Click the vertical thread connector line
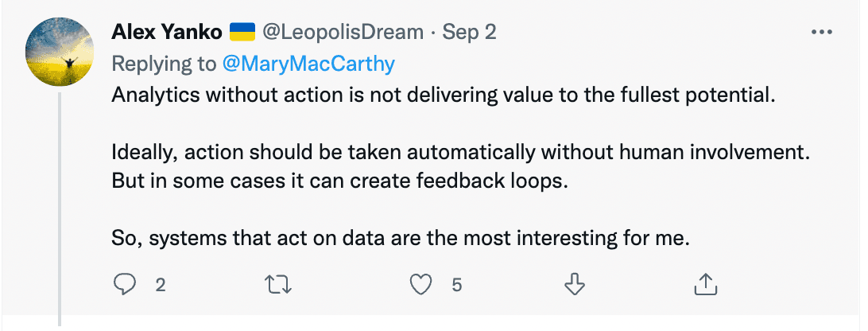The height and width of the screenshot is (331, 868). [x=61, y=207]
